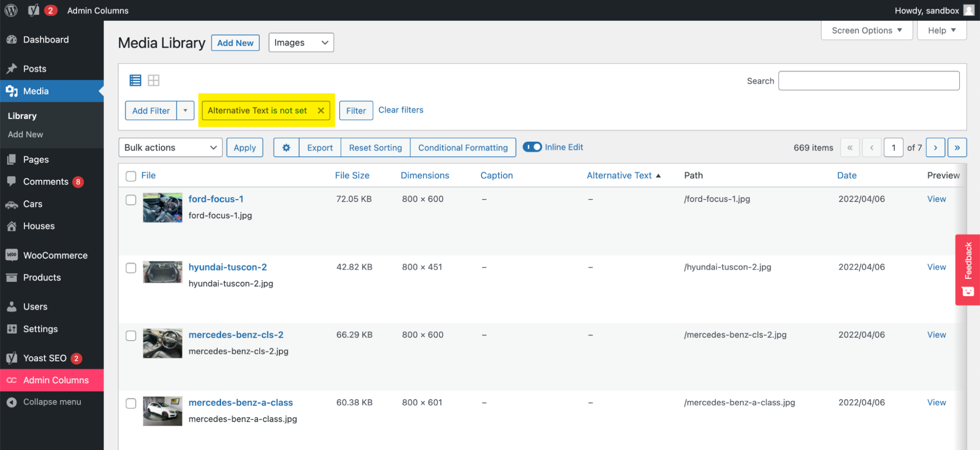Select the mercedes-benz-a-class row checkbox
The height and width of the screenshot is (450, 980).
tap(131, 403)
